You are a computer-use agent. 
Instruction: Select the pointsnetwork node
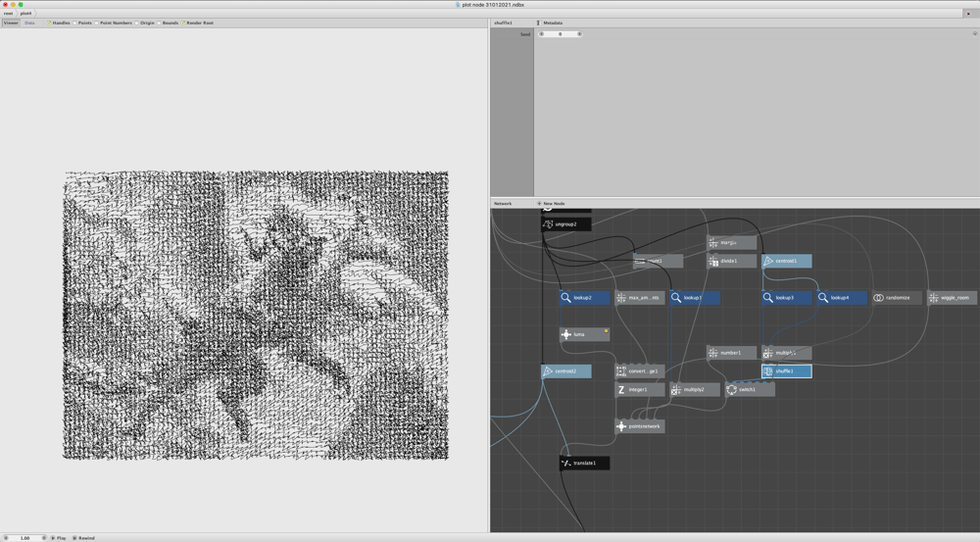click(639, 426)
